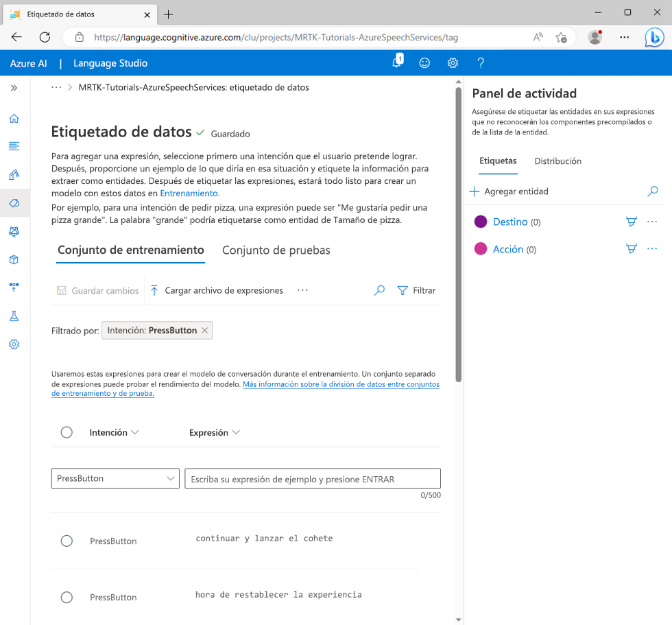Click scrollbar down arrow
The image size is (672, 625).
point(459,620)
